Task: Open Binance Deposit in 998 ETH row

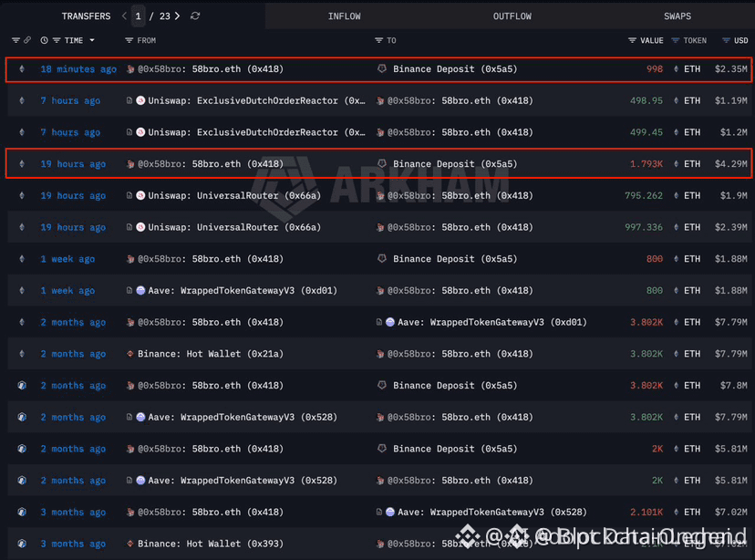Action: tap(455, 69)
